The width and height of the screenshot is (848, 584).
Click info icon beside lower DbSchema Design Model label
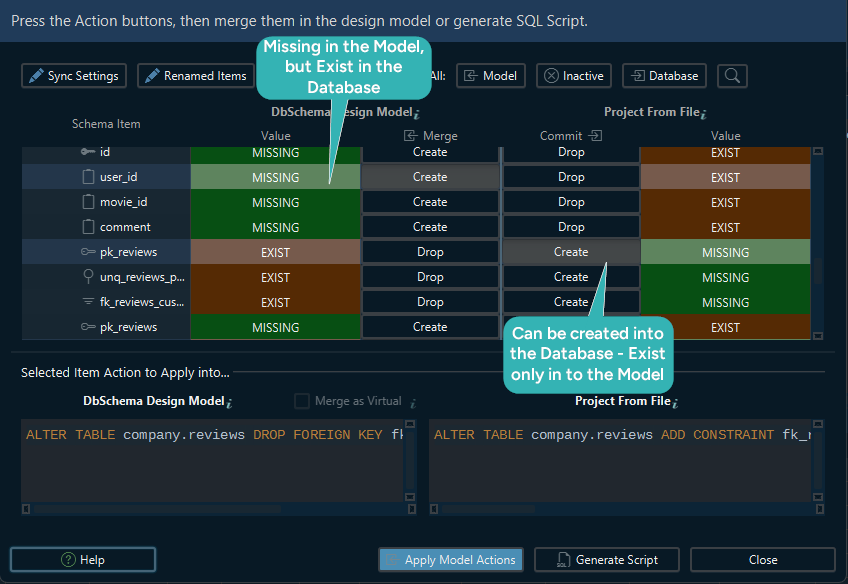coord(229,403)
